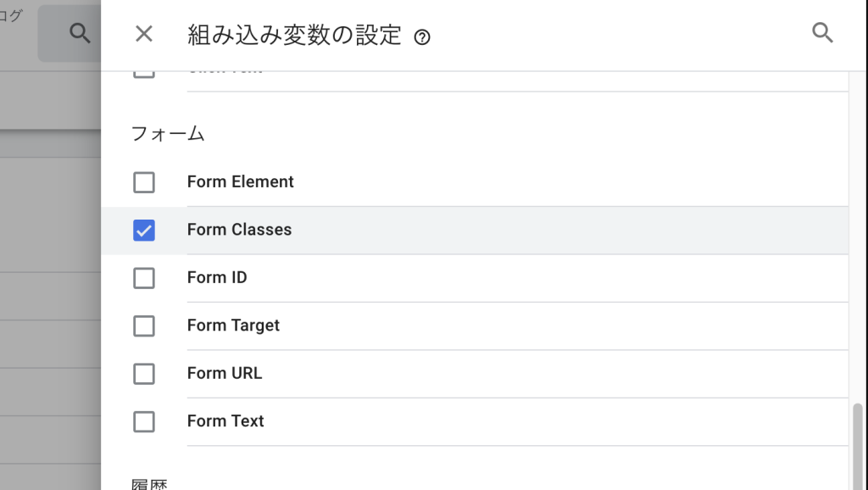
Task: Check the Form Target checkbox
Action: [x=144, y=326]
